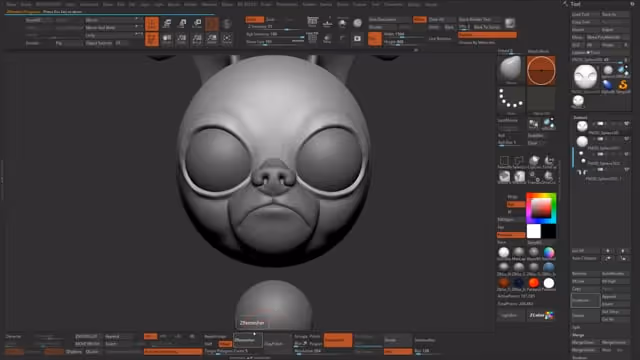Select the SelectRect brush icon
Screen dimensions: 640x360
pos(504,161)
